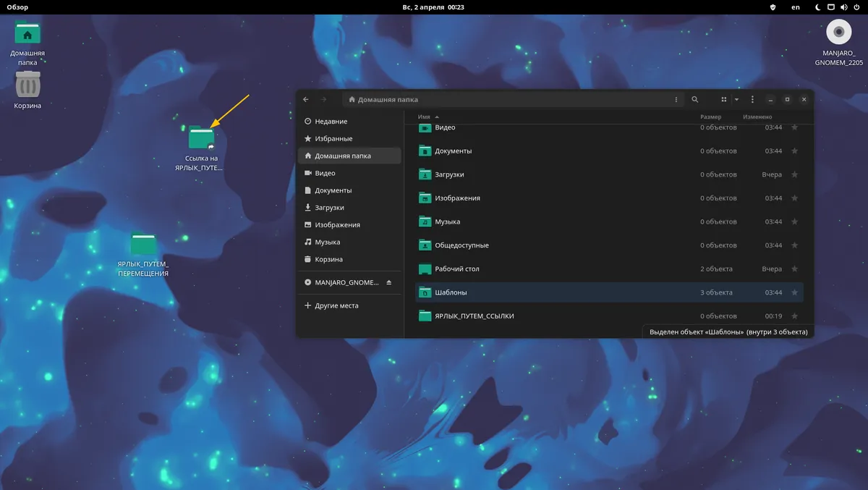The image size is (868, 490).
Task: Select the Музыка folder in list
Action: (609, 221)
